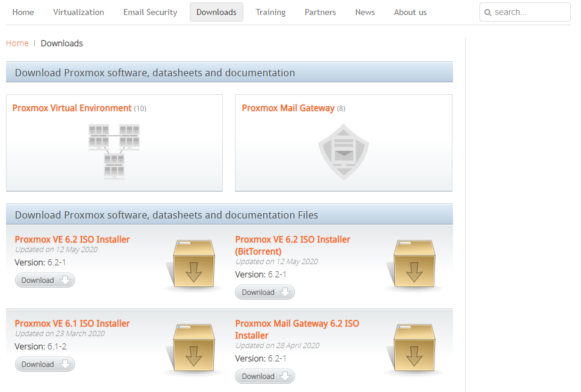Click the magnifier icon in the search box

488,13
